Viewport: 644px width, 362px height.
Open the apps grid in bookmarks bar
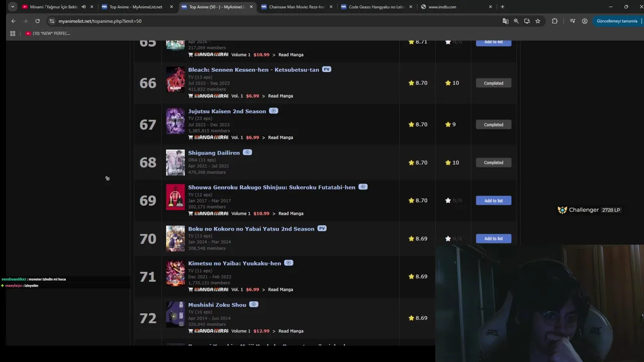(x=13, y=33)
